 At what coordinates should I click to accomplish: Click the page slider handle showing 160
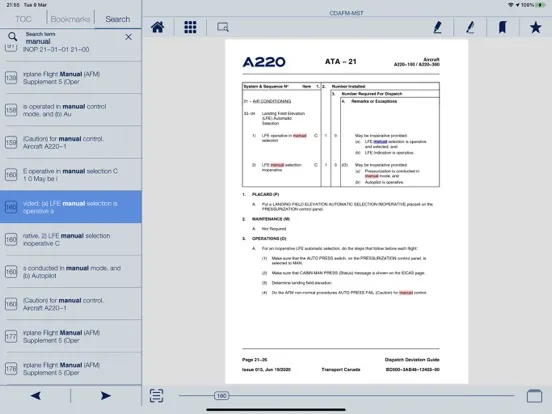point(221,396)
